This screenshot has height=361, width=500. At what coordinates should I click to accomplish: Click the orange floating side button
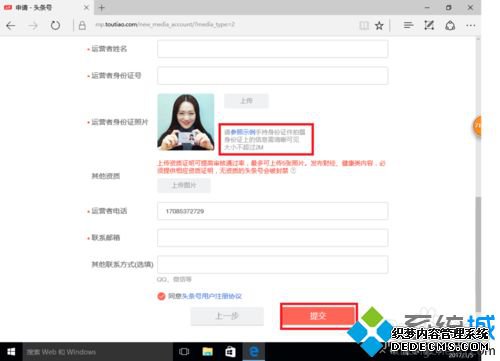click(x=477, y=126)
